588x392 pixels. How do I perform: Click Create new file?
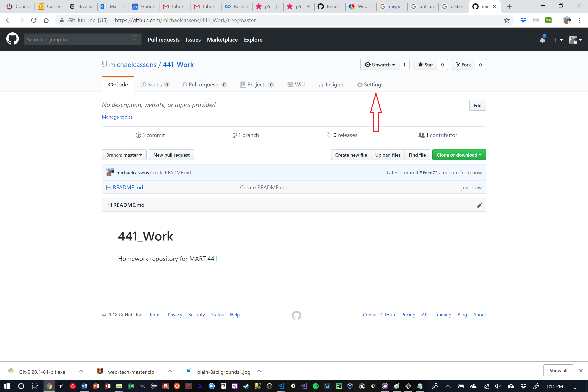(x=351, y=155)
